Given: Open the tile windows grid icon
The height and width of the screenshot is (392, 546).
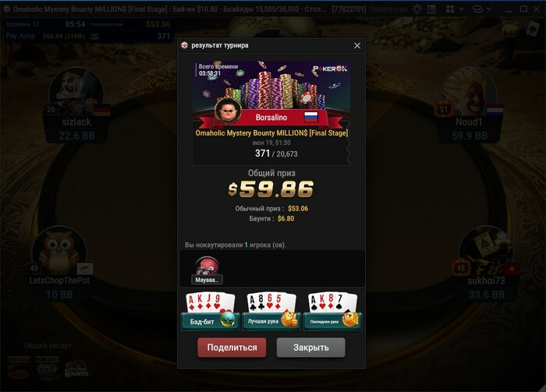Looking at the screenshot, I should pyautogui.click(x=450, y=9).
